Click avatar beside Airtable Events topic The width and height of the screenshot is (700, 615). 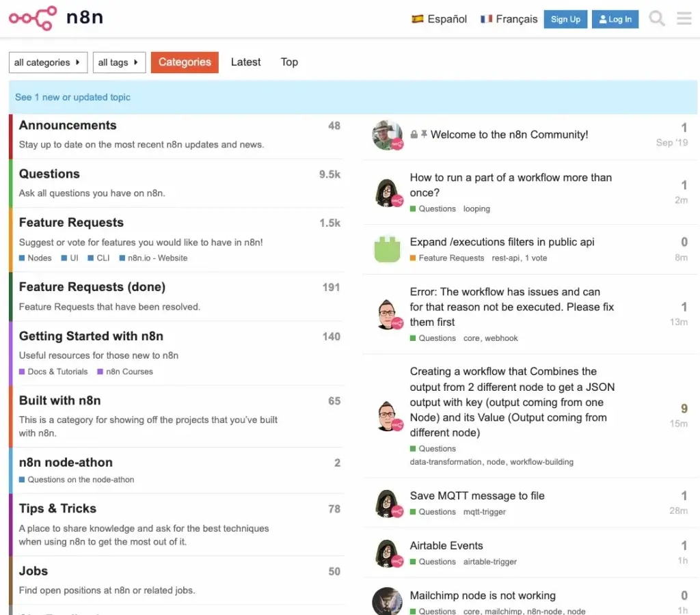coord(387,553)
